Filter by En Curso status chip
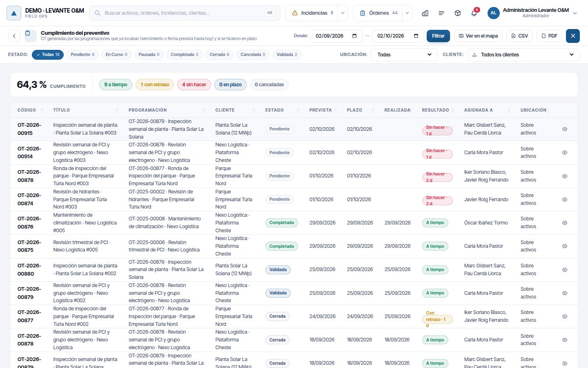This screenshot has height=368, width=588. [116, 54]
